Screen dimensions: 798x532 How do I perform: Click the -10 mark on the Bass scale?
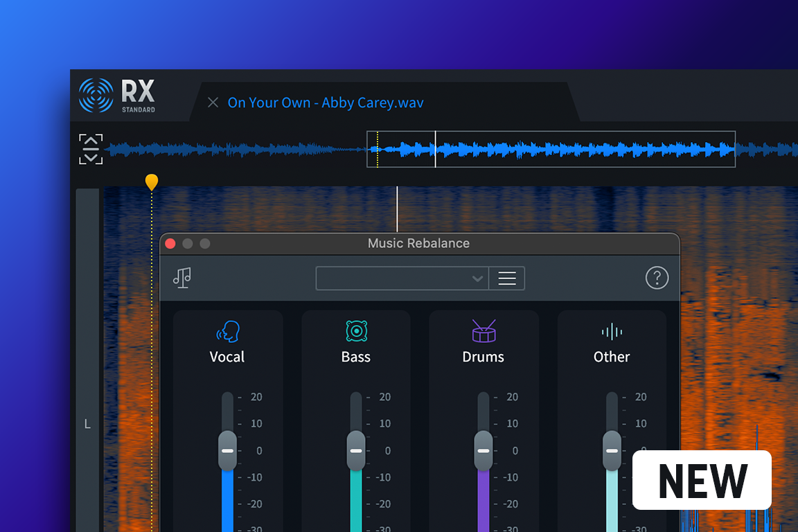[383, 477]
